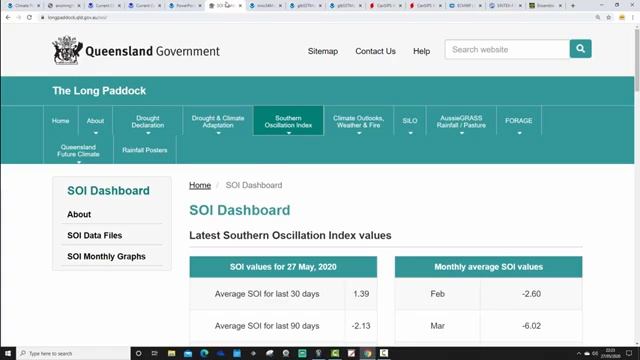The image size is (640, 360).
Task: Bookmark the page with the star icon
Action: coord(609,18)
